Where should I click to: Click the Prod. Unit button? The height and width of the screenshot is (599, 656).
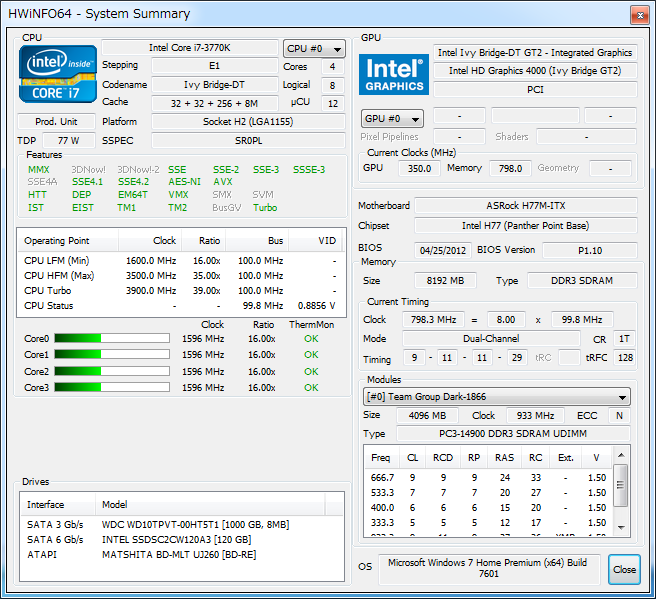point(59,122)
